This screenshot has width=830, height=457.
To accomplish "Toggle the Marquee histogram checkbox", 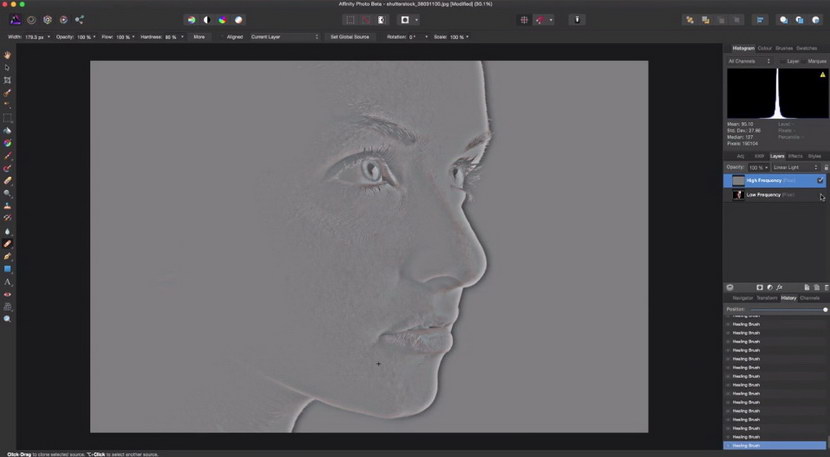I will point(804,61).
